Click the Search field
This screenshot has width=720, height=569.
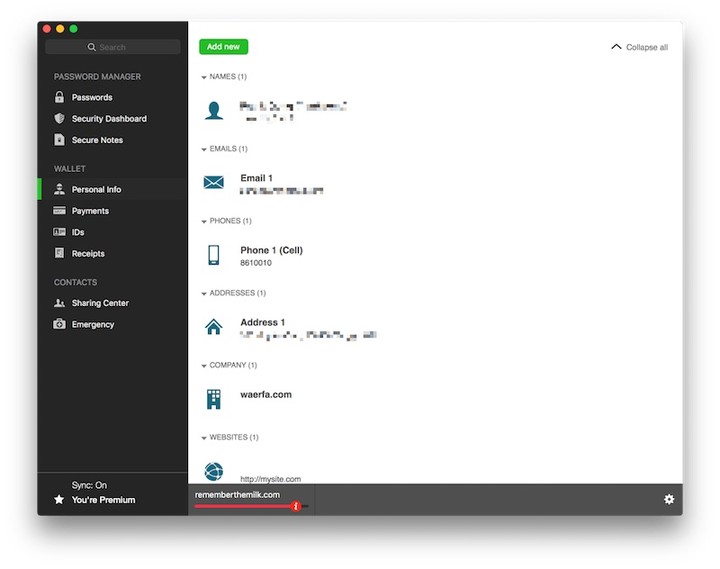(x=112, y=47)
